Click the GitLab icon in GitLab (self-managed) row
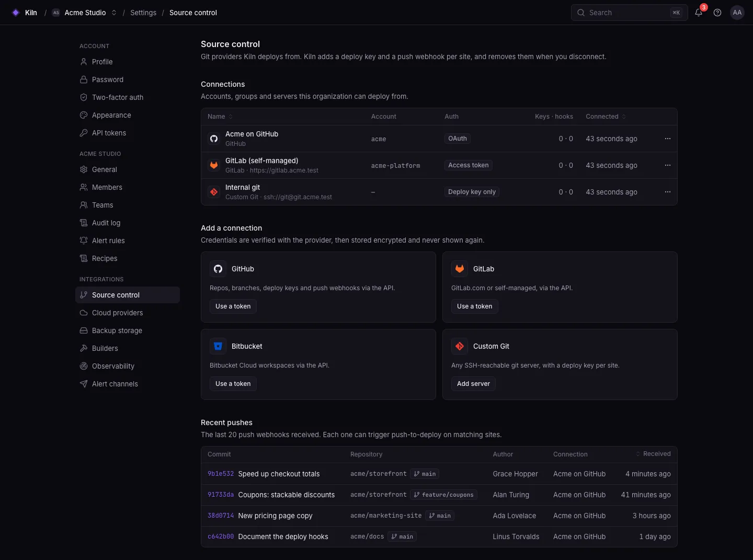The width and height of the screenshot is (753, 560). point(214,165)
